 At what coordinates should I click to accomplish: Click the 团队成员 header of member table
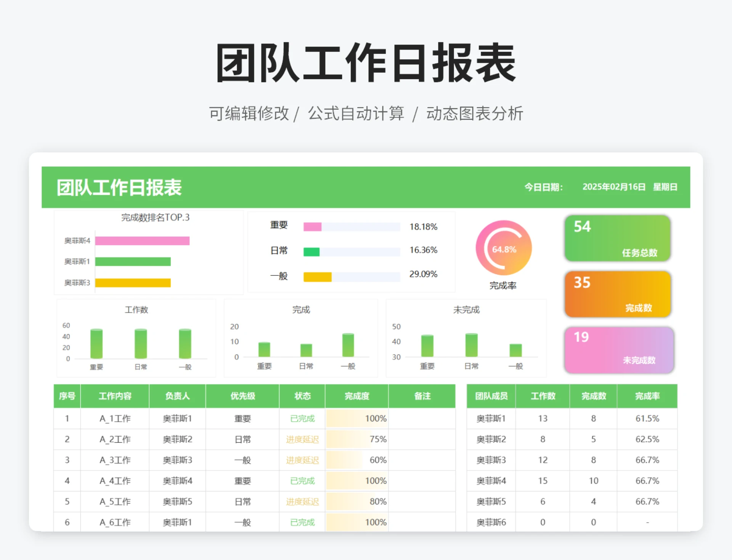pyautogui.click(x=491, y=396)
